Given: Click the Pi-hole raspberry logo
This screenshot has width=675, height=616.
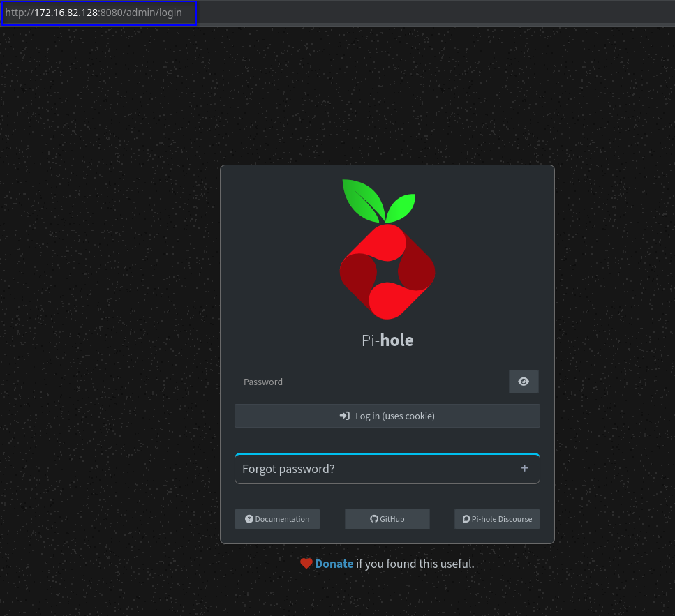Looking at the screenshot, I should point(387,250).
